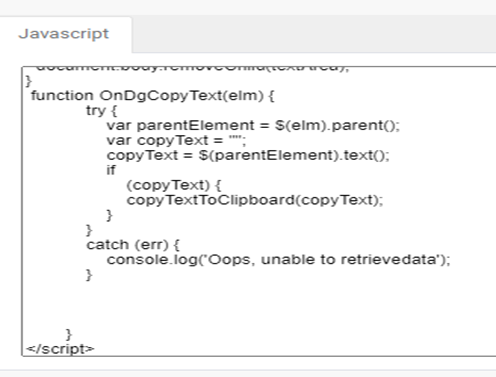Click the closing brace above </script>
The width and height of the screenshot is (496, 377).
pyautogui.click(x=68, y=334)
